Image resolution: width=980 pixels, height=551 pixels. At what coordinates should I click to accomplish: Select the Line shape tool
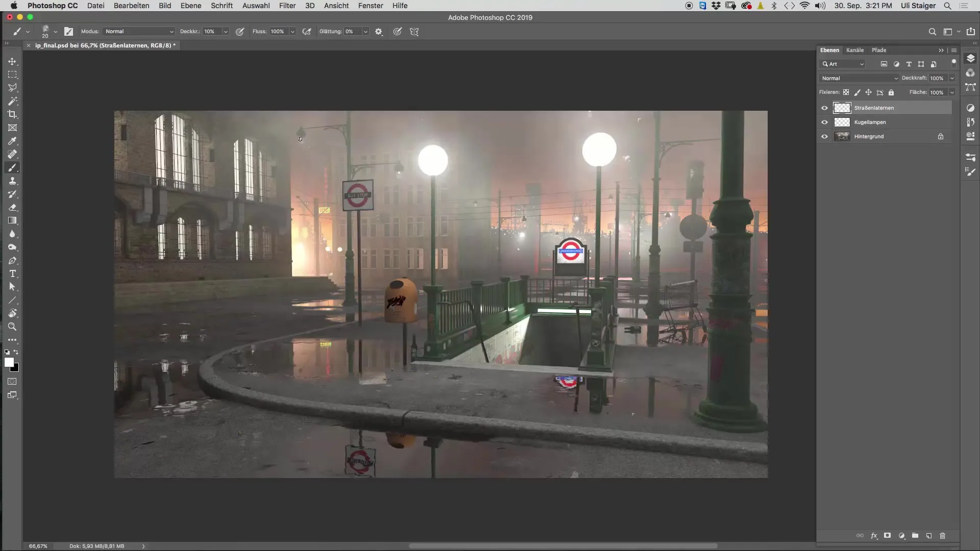(12, 300)
